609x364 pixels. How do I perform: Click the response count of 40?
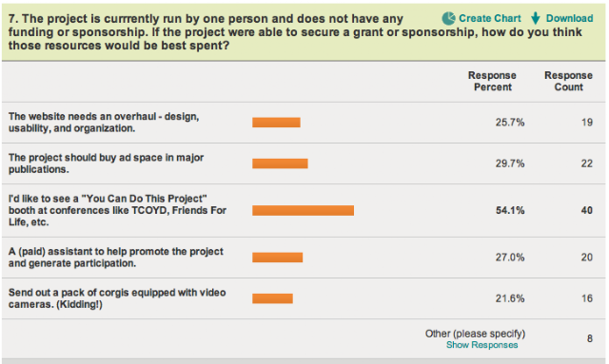(x=587, y=210)
